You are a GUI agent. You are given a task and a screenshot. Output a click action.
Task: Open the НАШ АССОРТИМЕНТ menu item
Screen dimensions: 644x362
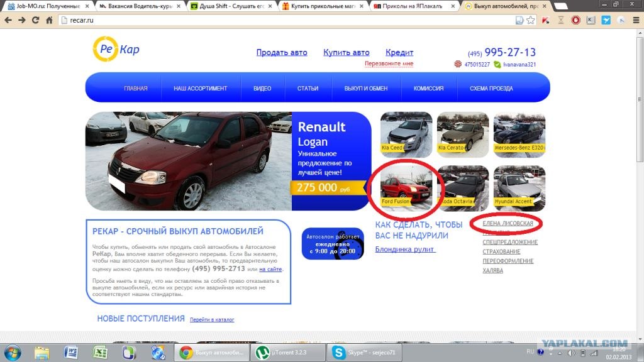(x=200, y=88)
